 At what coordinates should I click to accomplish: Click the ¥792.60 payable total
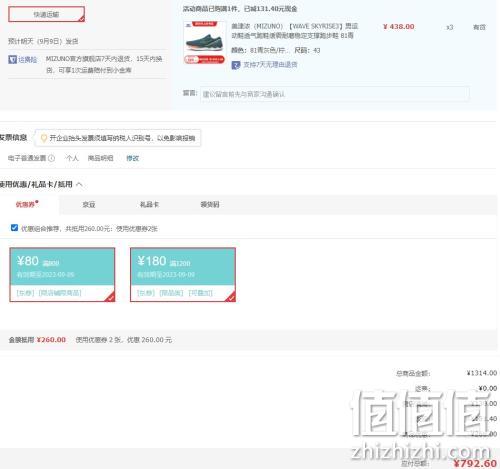[475, 463]
